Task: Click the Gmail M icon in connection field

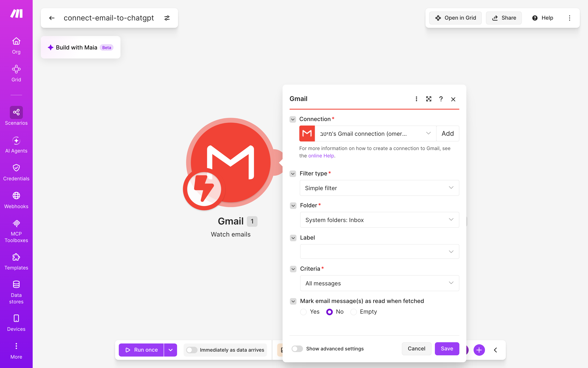Action: pyautogui.click(x=307, y=133)
